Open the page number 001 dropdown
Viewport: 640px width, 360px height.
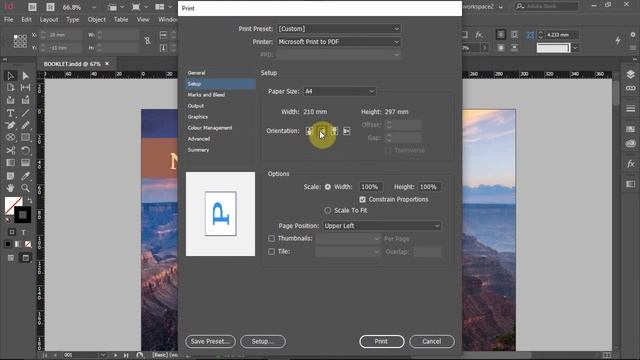[103, 355]
